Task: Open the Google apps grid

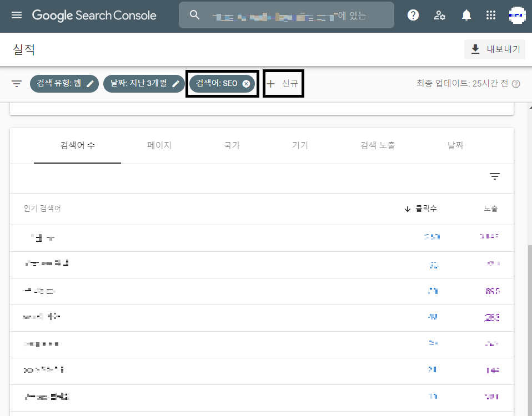Action: [490, 15]
